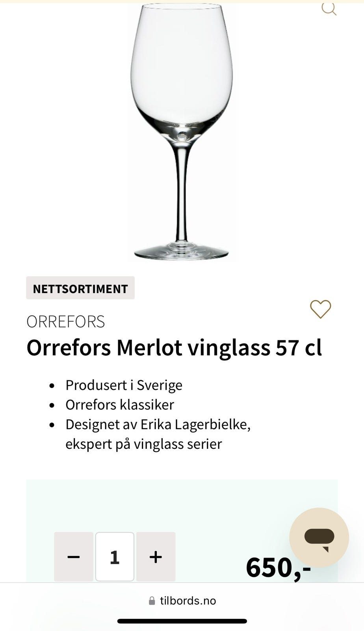Screen dimensions: 364x631
Task: Open the ORREFORS brand link
Action: tap(66, 322)
